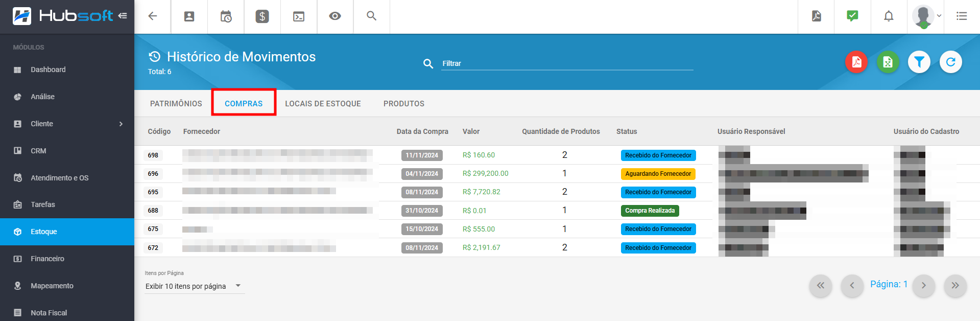The height and width of the screenshot is (321, 980).
Task: Switch to the Patrimônios tab
Action: pos(176,104)
